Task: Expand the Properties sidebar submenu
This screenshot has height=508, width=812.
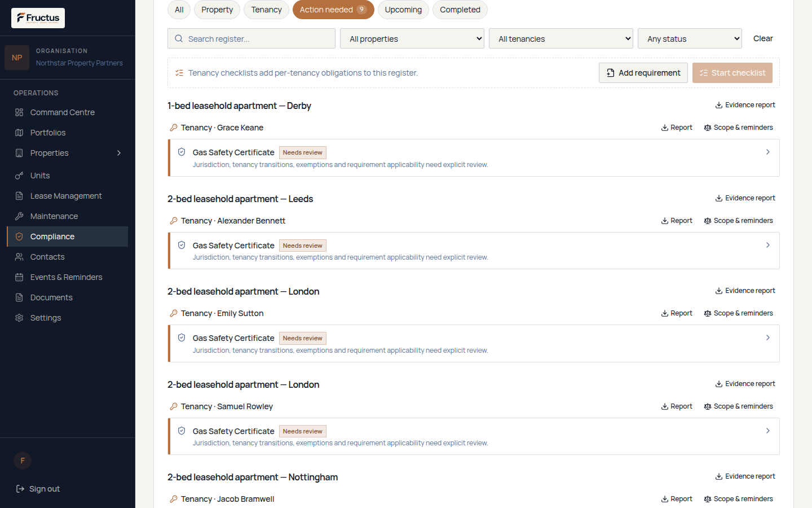Action: coord(119,153)
